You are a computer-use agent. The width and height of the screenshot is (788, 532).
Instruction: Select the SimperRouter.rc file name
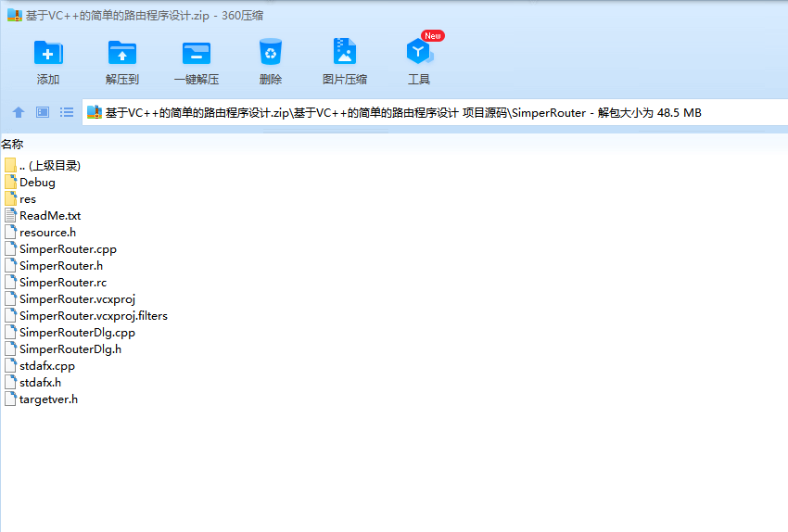[x=63, y=283]
